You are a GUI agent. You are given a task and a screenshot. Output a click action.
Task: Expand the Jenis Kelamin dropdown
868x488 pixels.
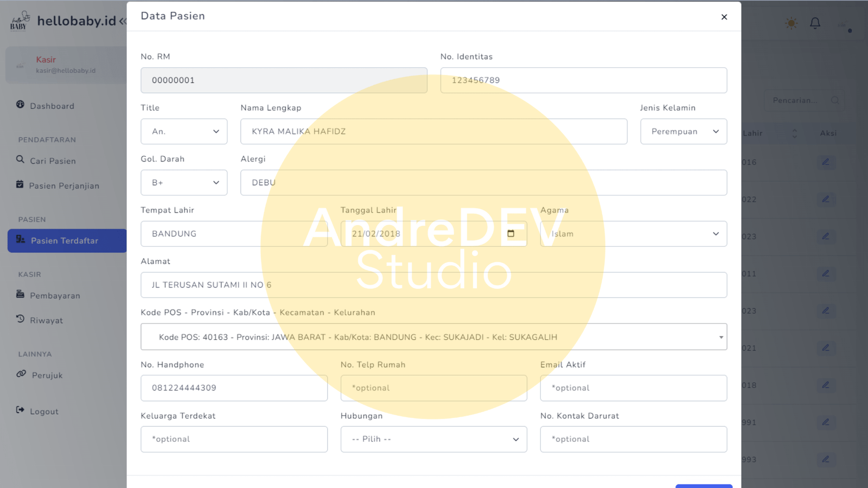[683, 132]
